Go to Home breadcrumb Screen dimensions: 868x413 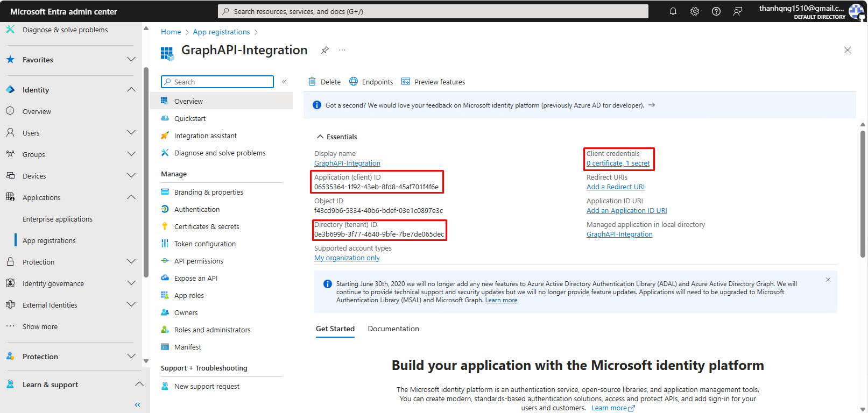pos(171,32)
